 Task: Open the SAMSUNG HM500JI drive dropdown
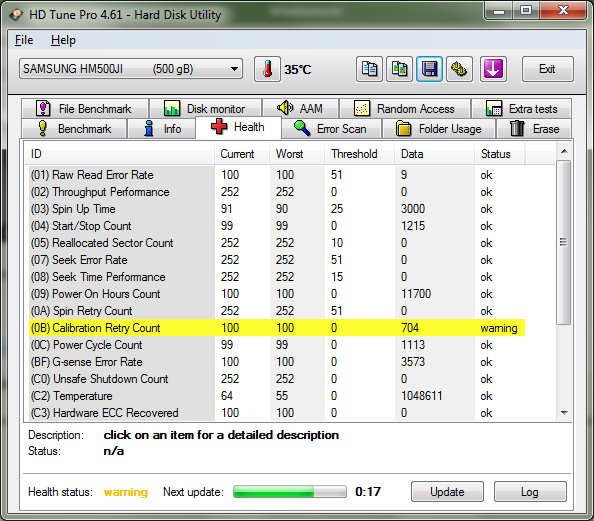click(x=131, y=69)
